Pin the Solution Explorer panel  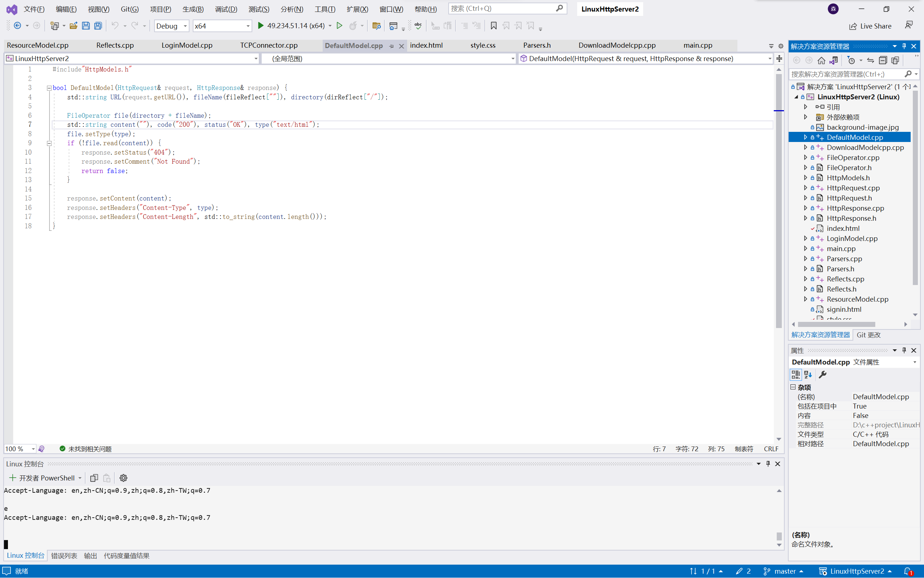tap(904, 46)
